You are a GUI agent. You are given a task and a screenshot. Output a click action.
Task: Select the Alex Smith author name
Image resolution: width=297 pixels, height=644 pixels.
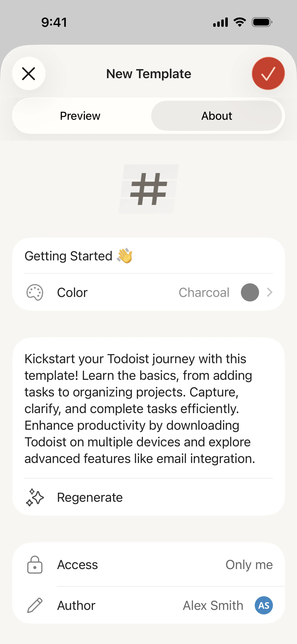pos(213,605)
